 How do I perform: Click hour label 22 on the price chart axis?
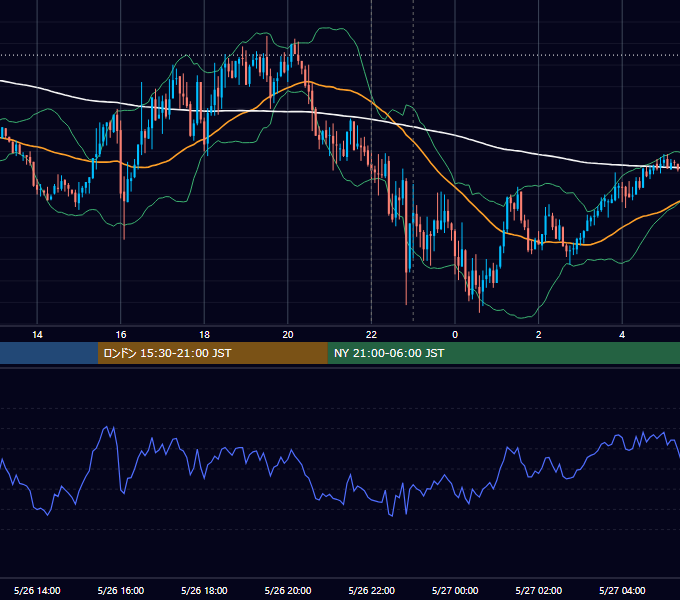tap(372, 335)
